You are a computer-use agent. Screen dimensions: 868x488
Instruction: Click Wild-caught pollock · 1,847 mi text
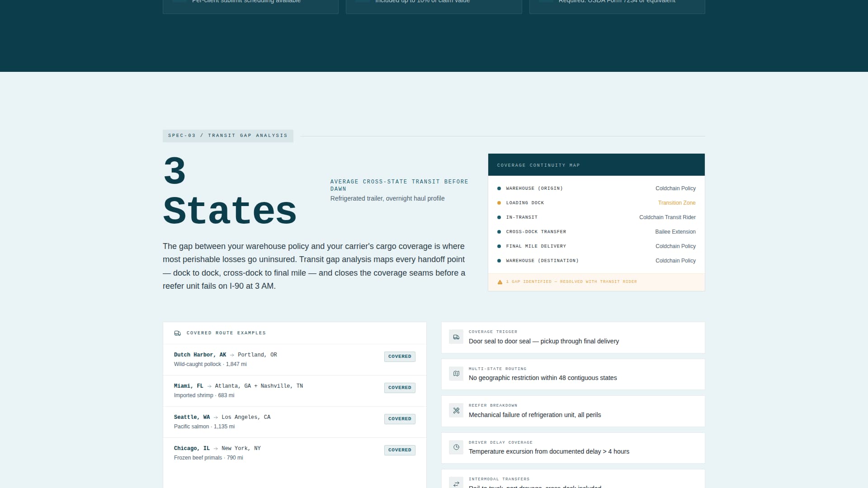click(210, 364)
